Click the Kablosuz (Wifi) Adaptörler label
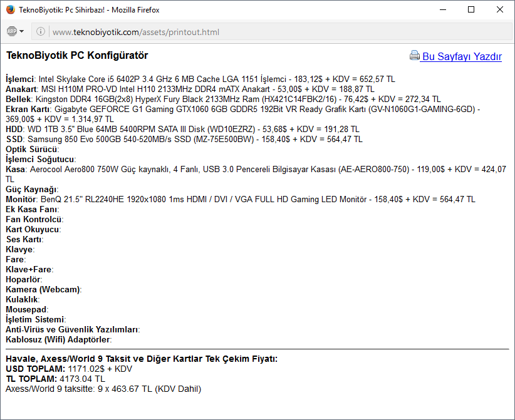Image resolution: width=515 pixels, height=420 pixels. 58,339
